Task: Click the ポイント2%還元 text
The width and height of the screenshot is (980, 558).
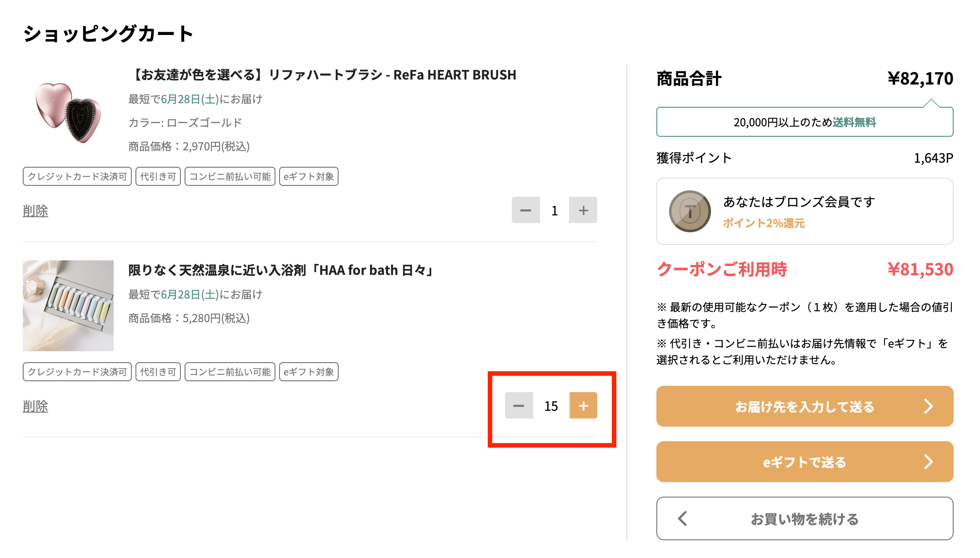Action: [x=764, y=223]
